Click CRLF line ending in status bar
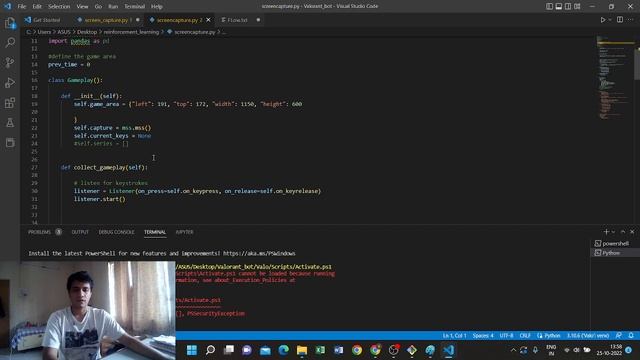 [x=525, y=336]
